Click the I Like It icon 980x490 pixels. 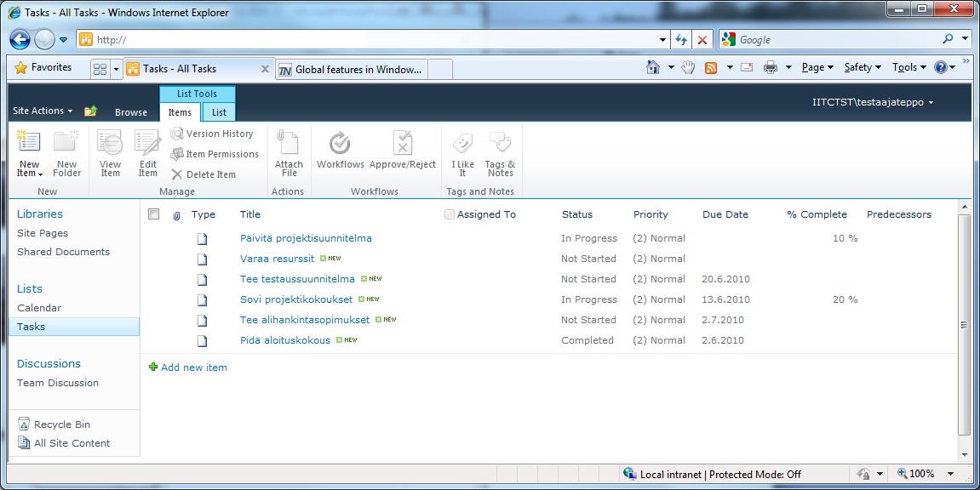click(x=462, y=143)
